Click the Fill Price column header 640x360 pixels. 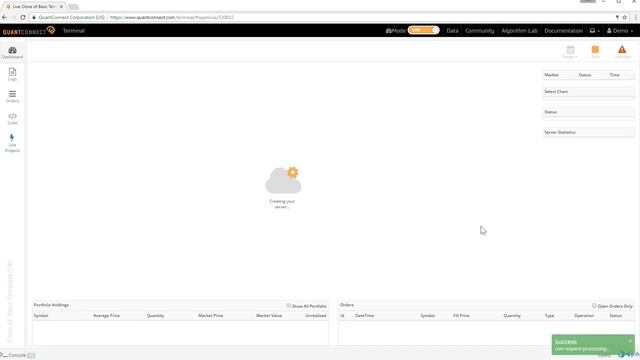[461, 316]
